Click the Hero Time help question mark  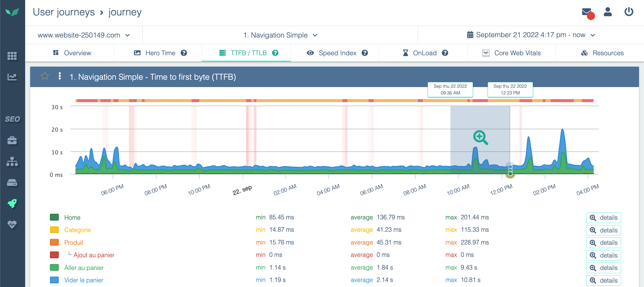[x=184, y=53]
